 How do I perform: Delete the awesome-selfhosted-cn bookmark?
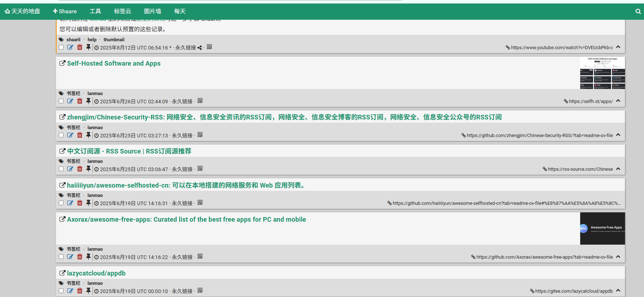coord(80,203)
